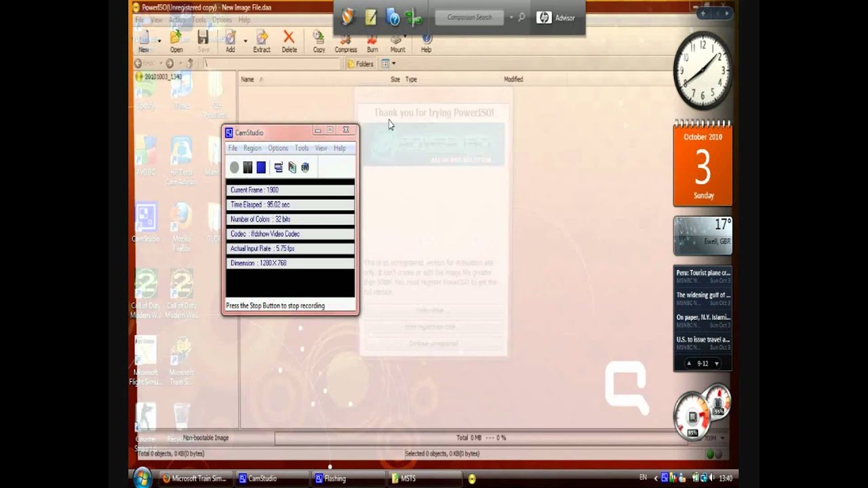
Task: Click the help question icon in HP Advisor dock
Action: click(392, 18)
